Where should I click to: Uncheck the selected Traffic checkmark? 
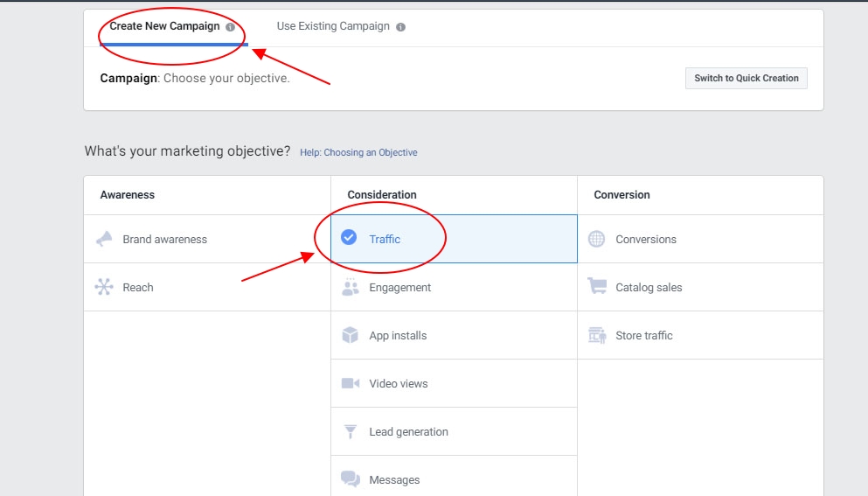click(349, 238)
